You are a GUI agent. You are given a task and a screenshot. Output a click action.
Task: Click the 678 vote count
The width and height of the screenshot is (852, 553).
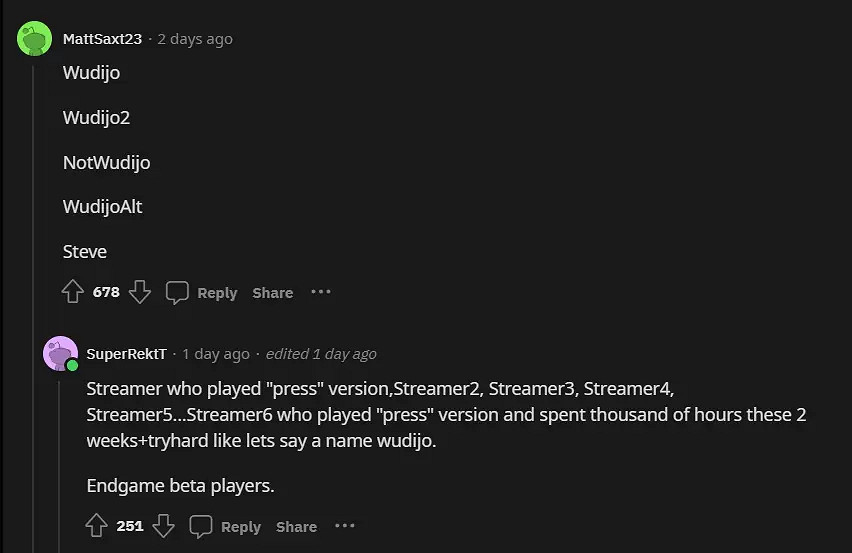coord(106,292)
